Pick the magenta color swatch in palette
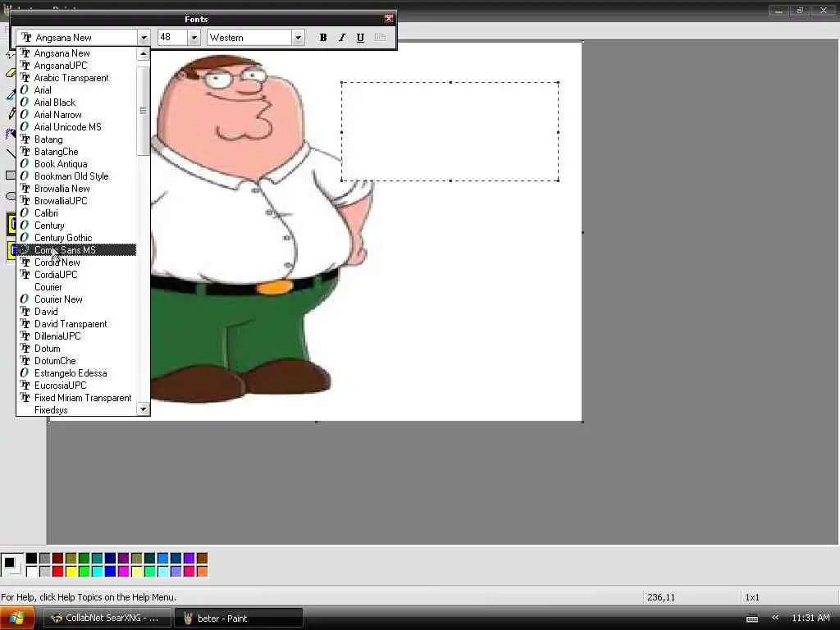Viewport: 840px width, 630px height. [x=123, y=572]
